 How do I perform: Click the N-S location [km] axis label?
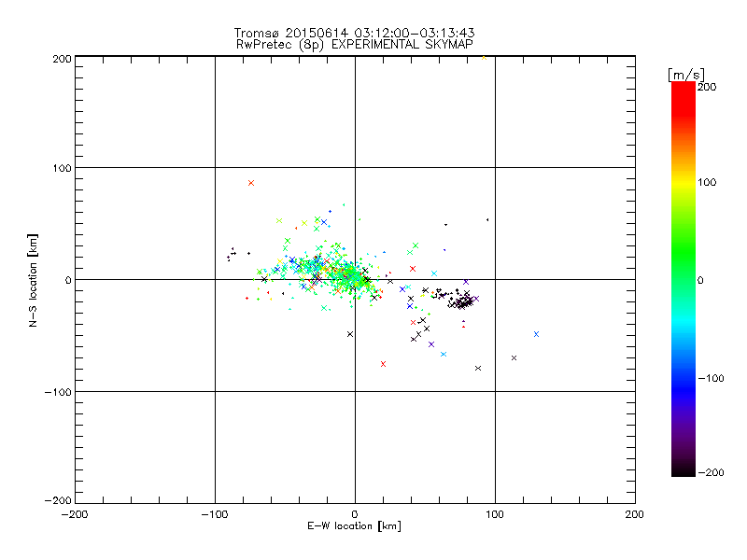33,281
